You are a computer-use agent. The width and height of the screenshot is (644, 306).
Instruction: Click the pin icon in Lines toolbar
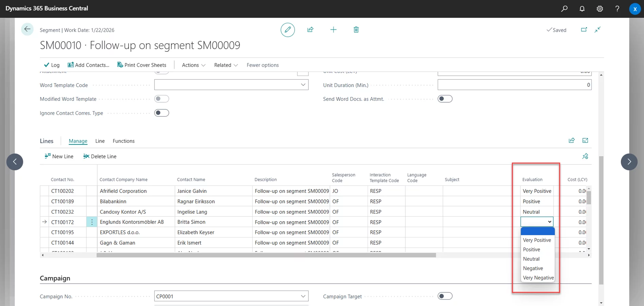585,156
